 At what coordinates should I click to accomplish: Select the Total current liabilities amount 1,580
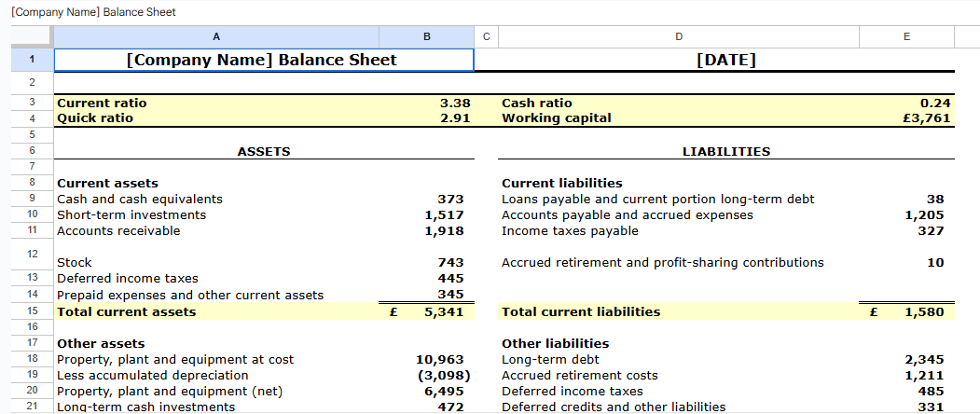[923, 311]
